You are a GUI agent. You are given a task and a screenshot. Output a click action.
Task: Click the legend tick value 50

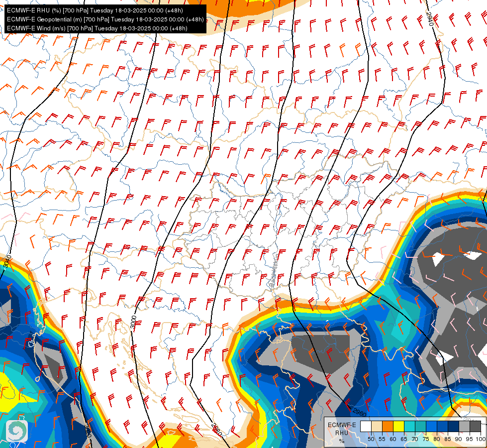(x=371, y=439)
